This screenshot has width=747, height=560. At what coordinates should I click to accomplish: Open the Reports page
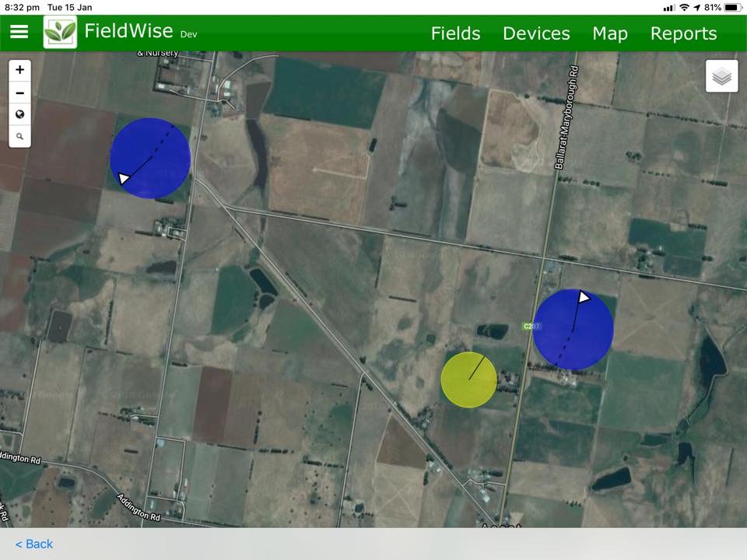pyautogui.click(x=683, y=33)
